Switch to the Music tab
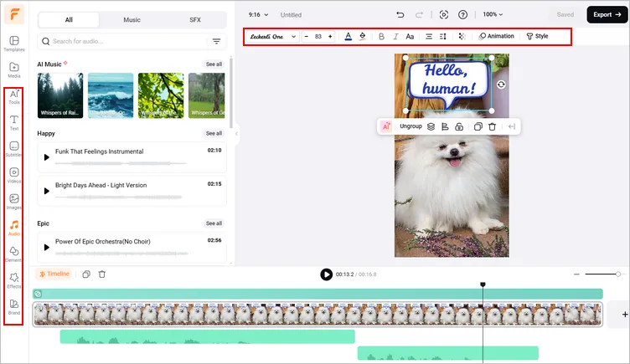 click(x=132, y=20)
